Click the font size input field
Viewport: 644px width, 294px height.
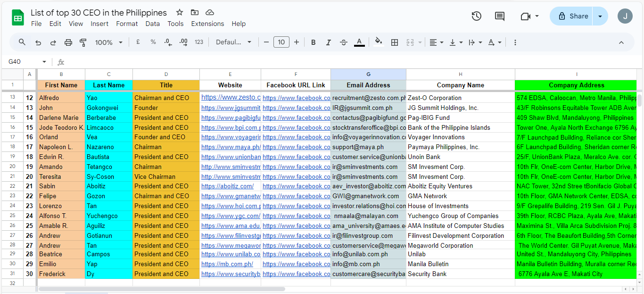click(281, 42)
